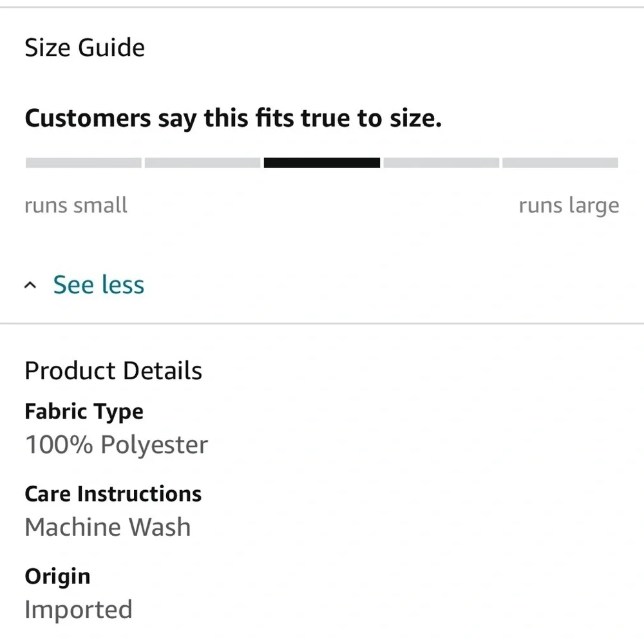Click the second gray fit bar segment
Image resolution: width=644 pixels, height=644 pixels.
202,163
